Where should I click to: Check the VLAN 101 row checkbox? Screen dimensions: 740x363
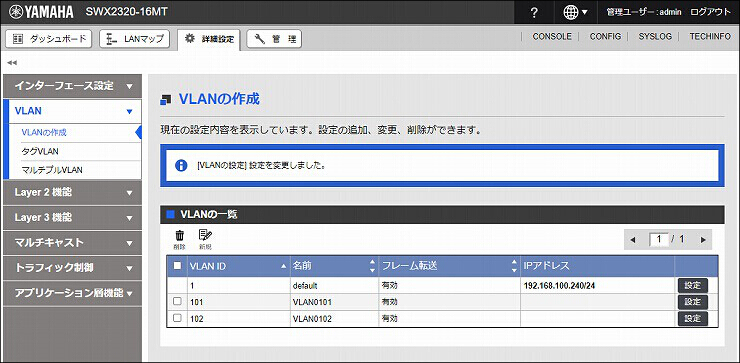pyautogui.click(x=177, y=301)
